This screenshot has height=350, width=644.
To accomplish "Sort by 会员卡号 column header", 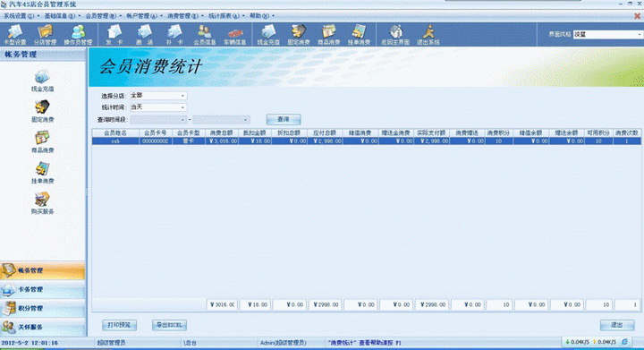I will [156, 133].
